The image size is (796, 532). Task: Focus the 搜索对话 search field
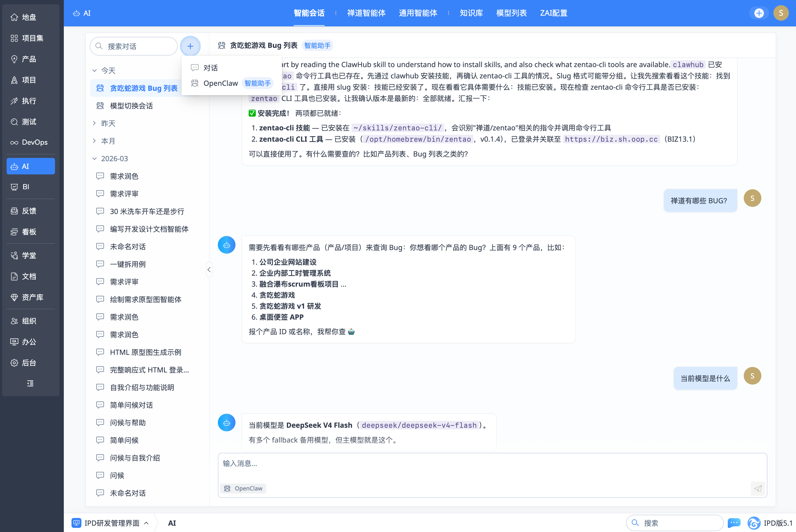134,46
